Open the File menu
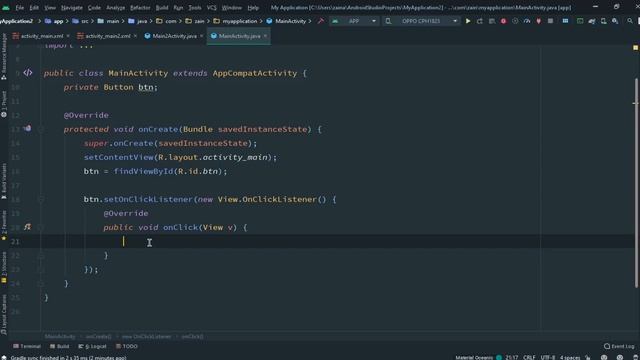Image resolution: width=640 pixels, height=360 pixels. (19, 7)
